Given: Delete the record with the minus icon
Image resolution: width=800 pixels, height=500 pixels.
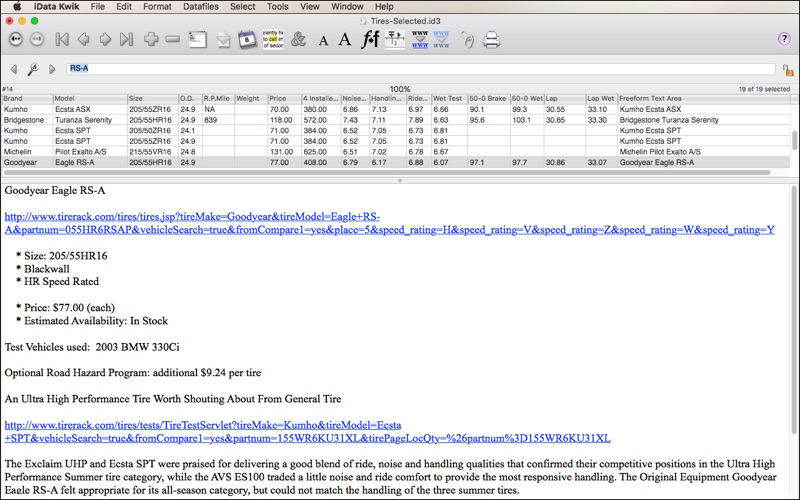Looking at the screenshot, I should [172, 39].
